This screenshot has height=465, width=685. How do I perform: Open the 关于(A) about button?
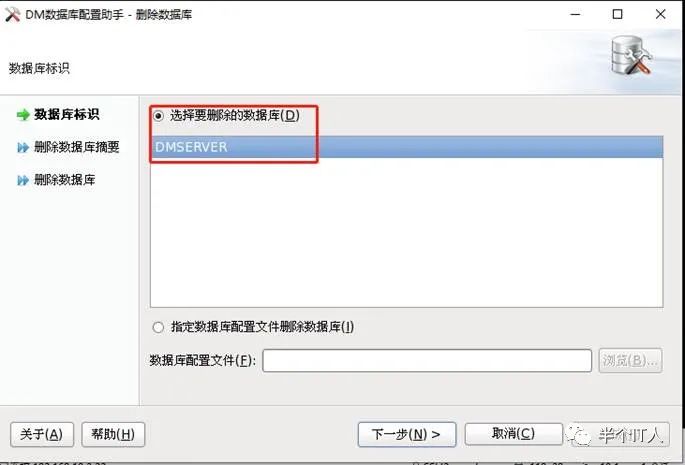(42, 434)
